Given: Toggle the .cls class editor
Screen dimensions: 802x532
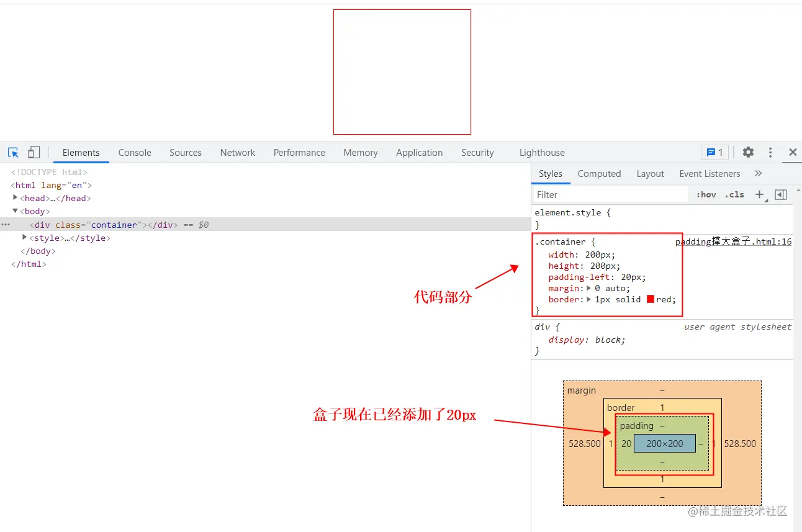Looking at the screenshot, I should (x=734, y=194).
